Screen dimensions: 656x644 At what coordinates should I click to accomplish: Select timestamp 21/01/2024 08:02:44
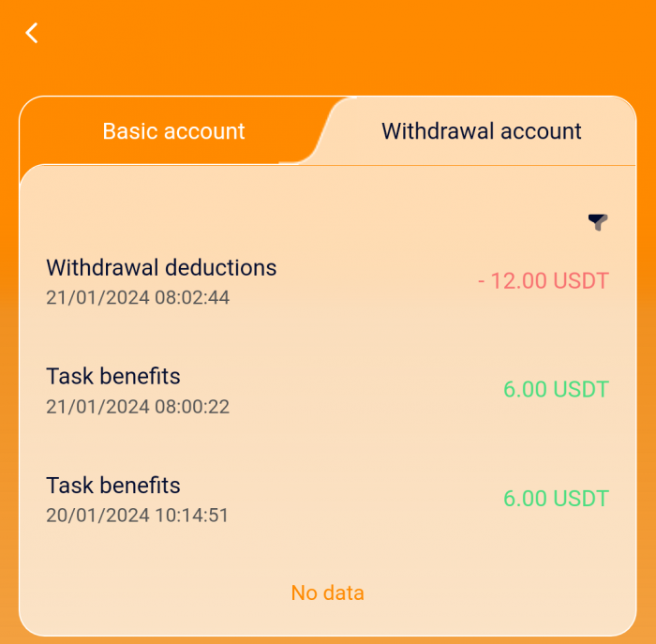138,298
